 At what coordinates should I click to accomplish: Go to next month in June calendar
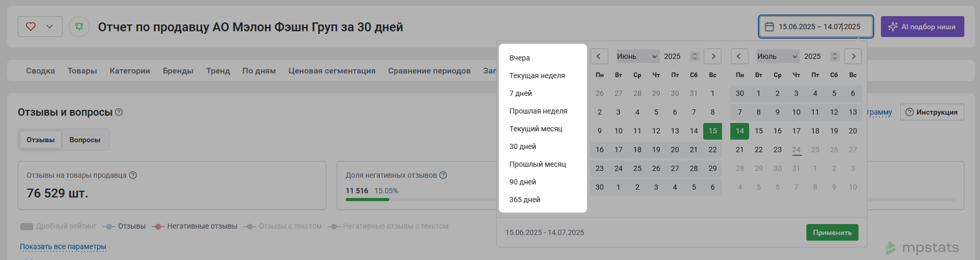point(713,56)
